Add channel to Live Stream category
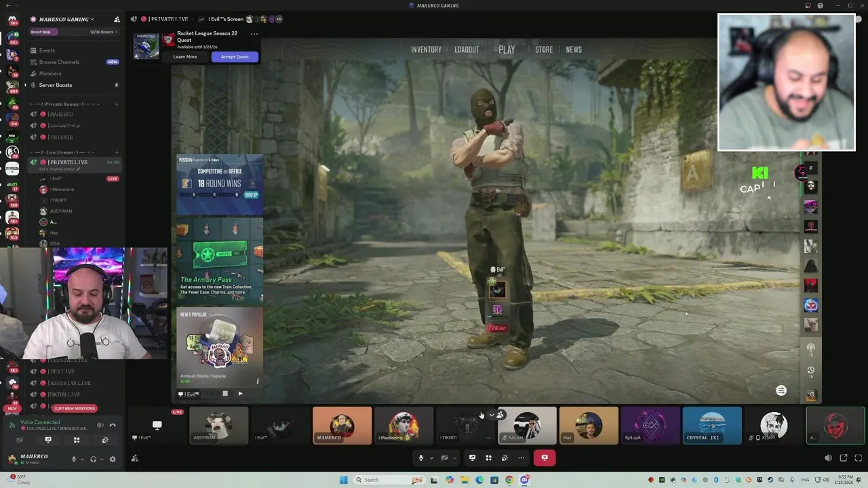This screenshot has height=488, width=868. 117,152
